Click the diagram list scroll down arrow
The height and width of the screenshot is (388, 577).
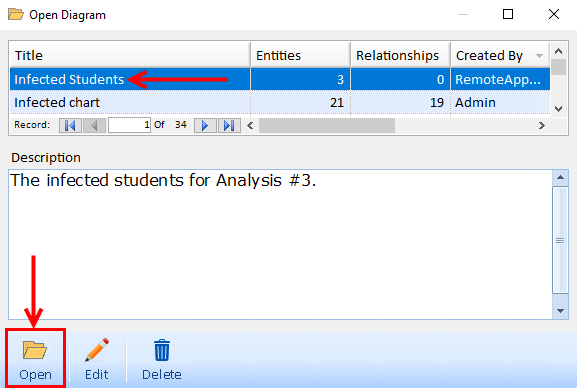[559, 109]
